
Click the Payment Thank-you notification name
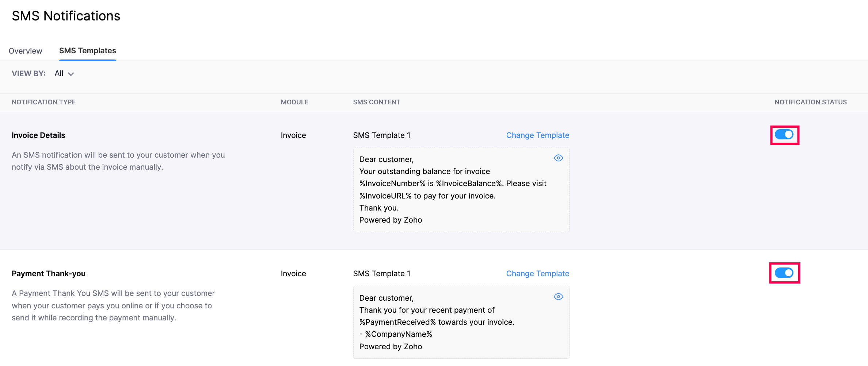(x=49, y=273)
